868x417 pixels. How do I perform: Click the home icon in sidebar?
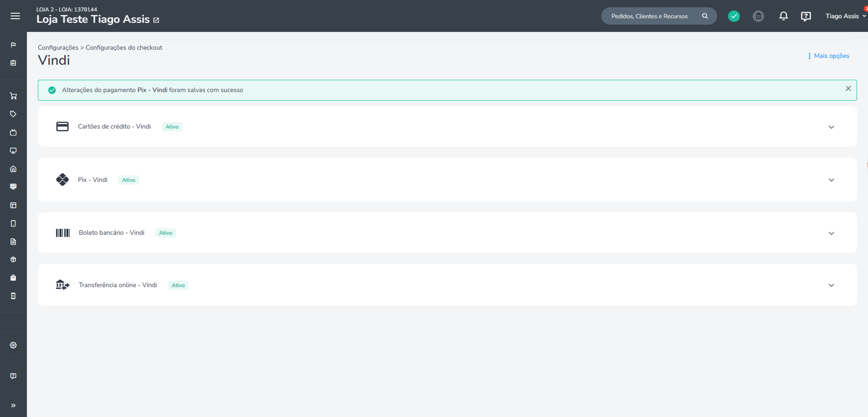13,169
